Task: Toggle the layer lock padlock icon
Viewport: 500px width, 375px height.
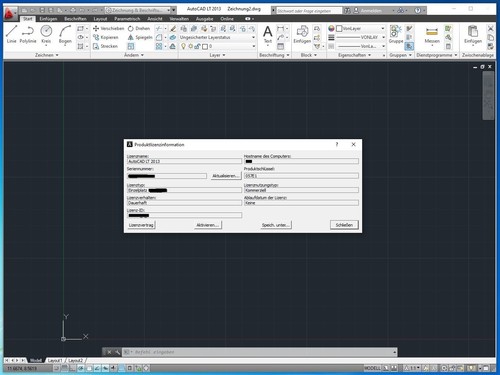Action: [197, 46]
